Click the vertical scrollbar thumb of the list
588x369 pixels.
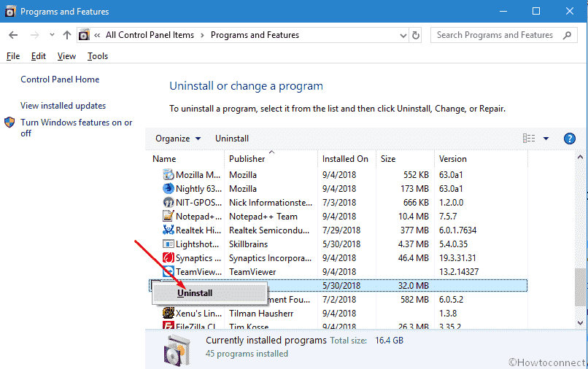point(580,287)
